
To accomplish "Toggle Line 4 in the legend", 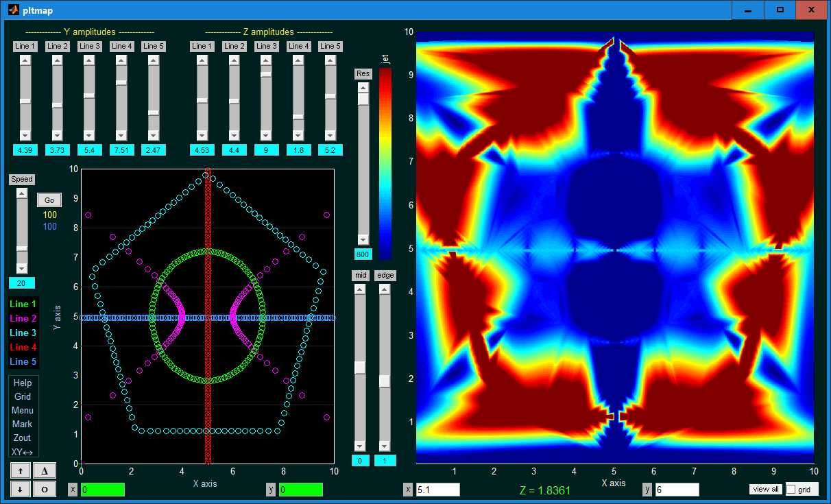I will 23,347.
